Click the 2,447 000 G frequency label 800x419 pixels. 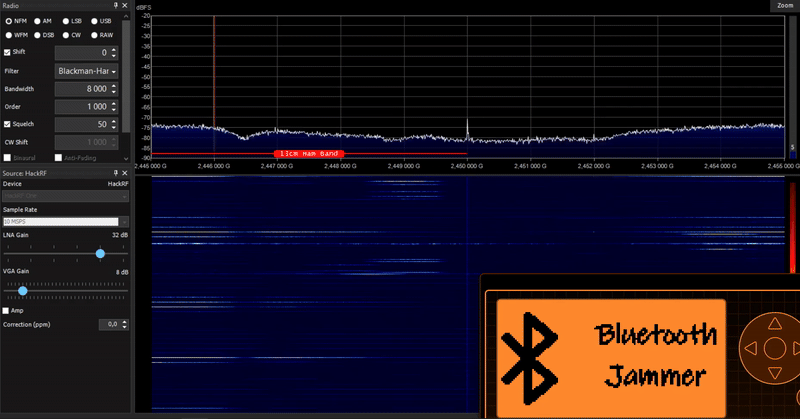point(277,166)
